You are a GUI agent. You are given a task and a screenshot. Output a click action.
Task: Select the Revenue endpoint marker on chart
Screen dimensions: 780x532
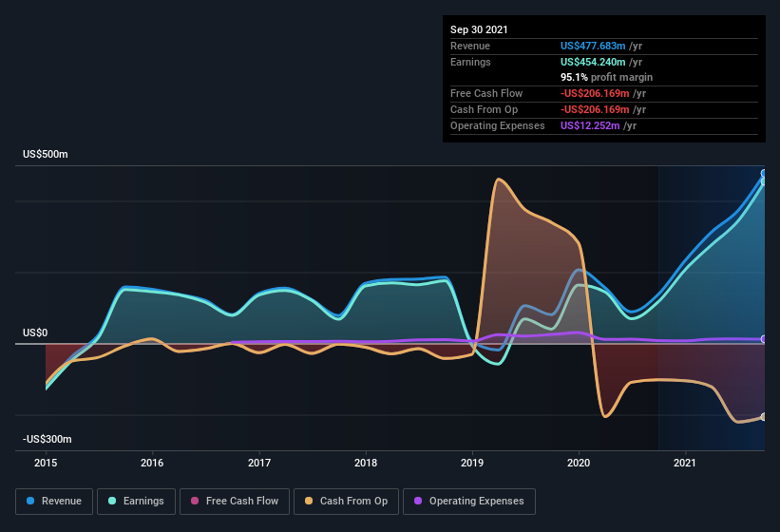coord(763,174)
